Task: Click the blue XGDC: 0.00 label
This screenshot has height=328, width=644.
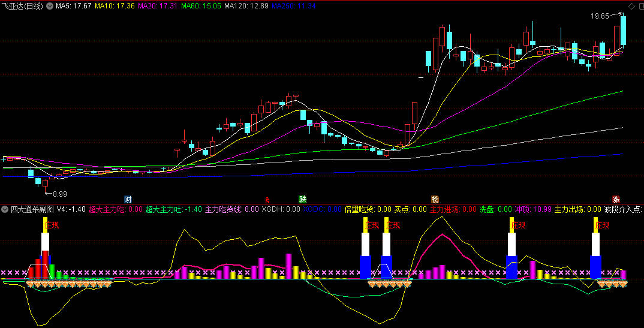Action: point(323,209)
